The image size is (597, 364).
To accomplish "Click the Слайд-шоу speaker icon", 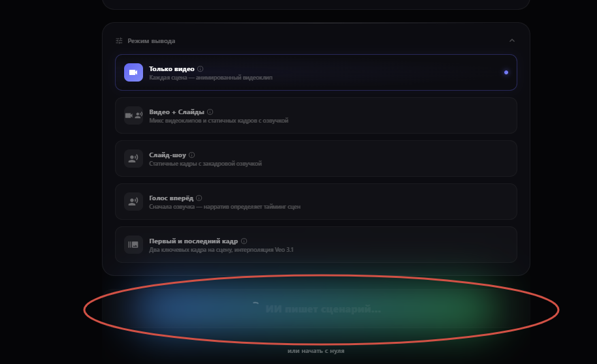I will coord(133,159).
